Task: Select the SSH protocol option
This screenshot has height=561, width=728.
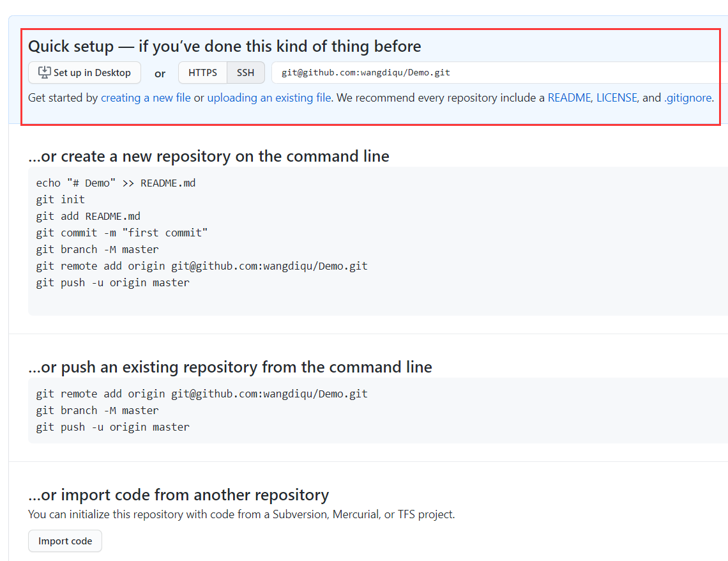Action: (246, 73)
